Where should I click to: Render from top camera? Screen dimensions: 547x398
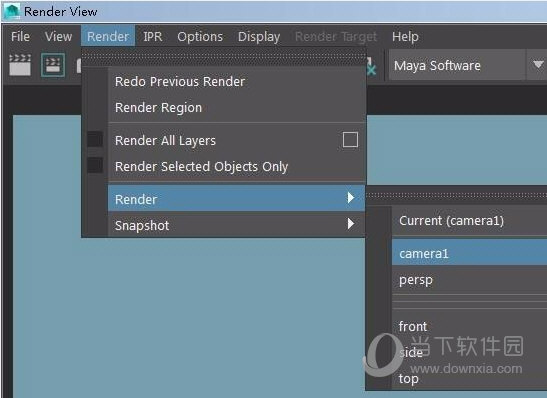pyautogui.click(x=470, y=378)
